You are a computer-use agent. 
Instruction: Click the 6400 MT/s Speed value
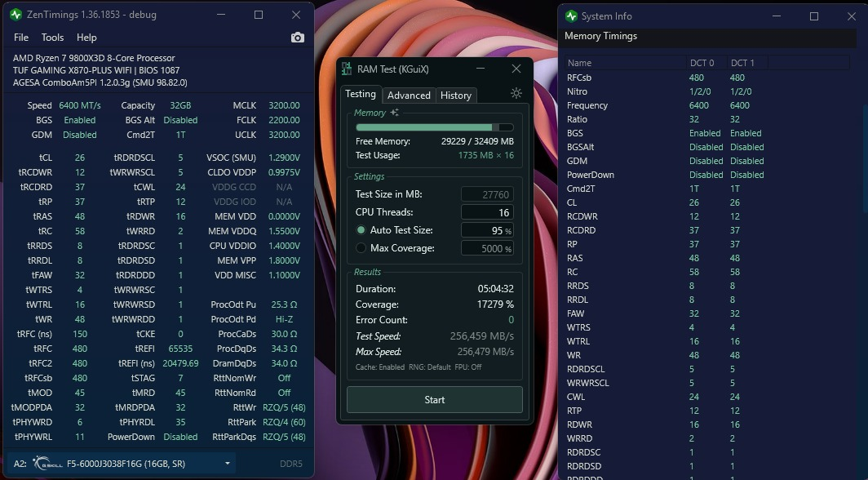coord(80,105)
